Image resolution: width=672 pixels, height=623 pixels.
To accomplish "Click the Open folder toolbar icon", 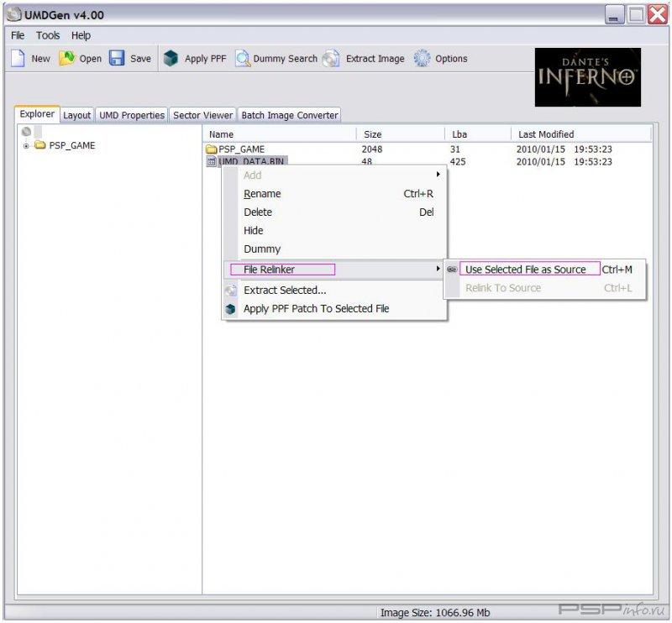I will tap(67, 59).
